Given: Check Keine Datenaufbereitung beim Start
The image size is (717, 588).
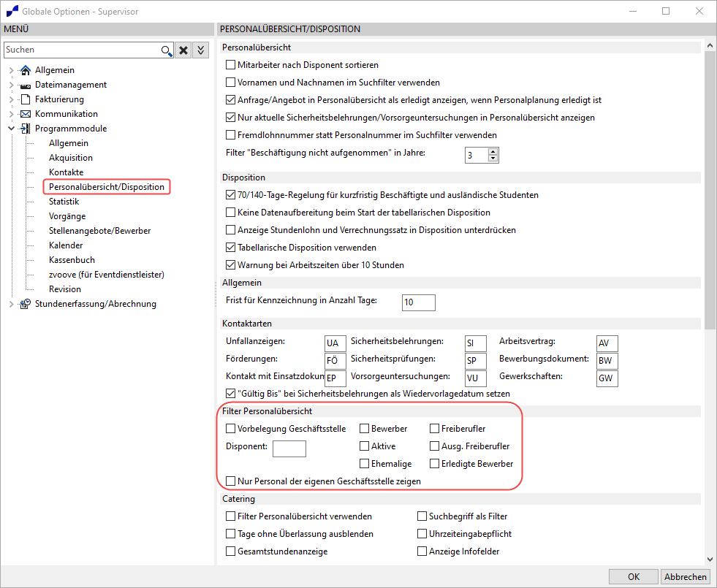Looking at the screenshot, I should pos(230,213).
